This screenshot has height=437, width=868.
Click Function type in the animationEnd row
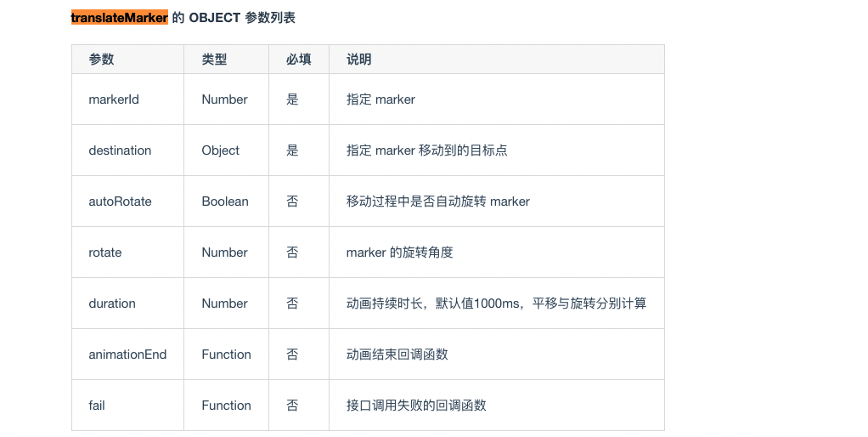(227, 355)
